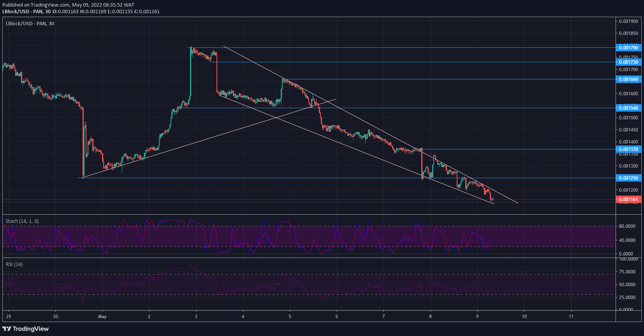Image resolution: width=644 pixels, height=336 pixels.
Task: Click the RSI 75.0000 scale label
Action: coord(627,272)
